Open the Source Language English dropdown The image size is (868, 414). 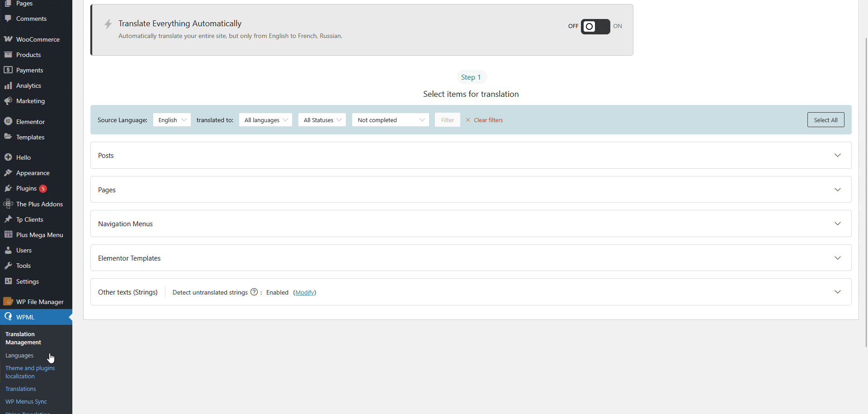click(x=172, y=120)
